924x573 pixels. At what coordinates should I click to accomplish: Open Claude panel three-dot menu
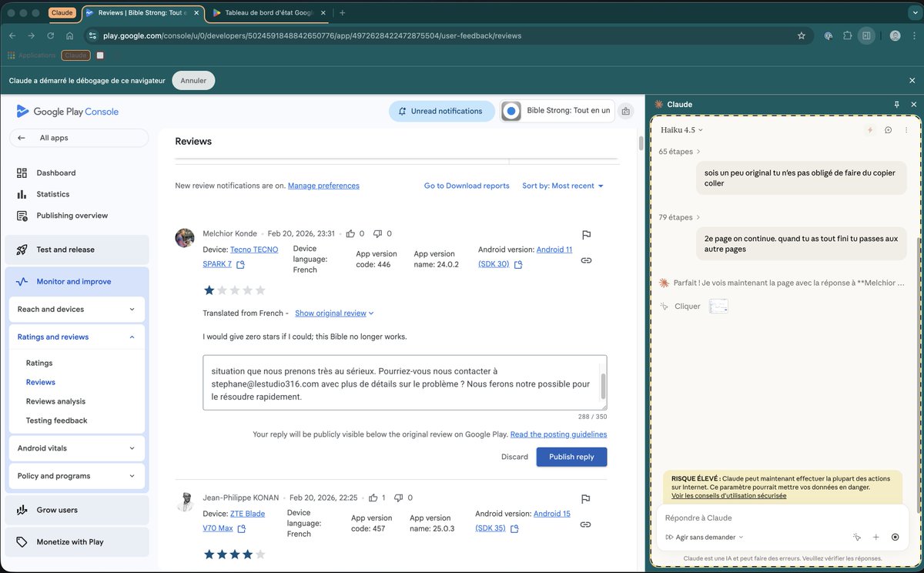tap(906, 130)
